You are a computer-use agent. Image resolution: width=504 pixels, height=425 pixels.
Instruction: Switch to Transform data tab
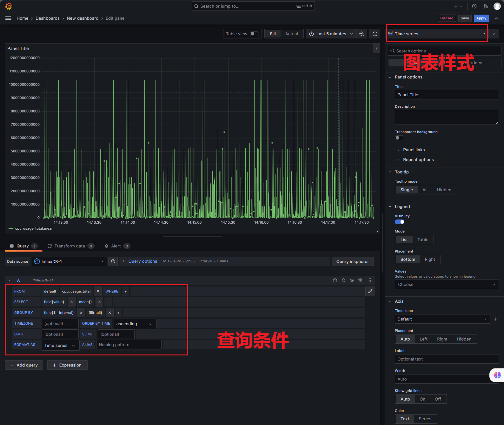point(71,246)
